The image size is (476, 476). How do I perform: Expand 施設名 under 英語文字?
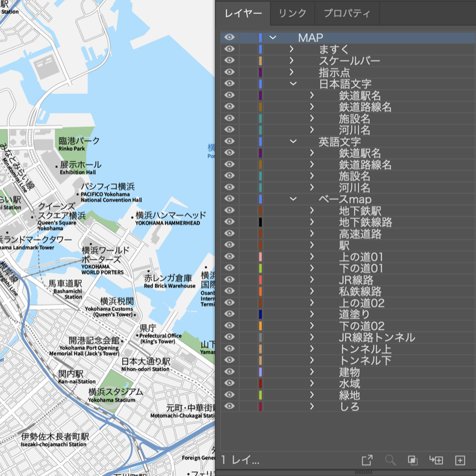coord(312,176)
